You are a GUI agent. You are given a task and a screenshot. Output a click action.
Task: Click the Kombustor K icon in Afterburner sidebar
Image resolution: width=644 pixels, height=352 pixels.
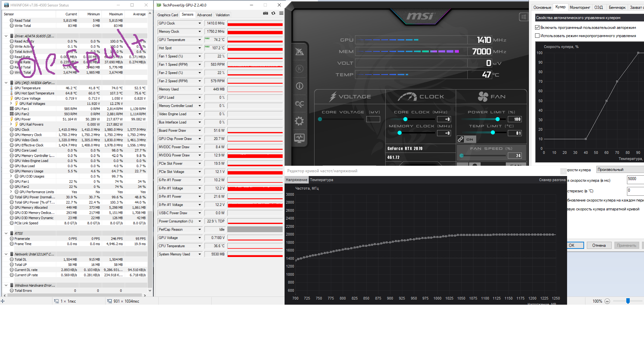(300, 69)
